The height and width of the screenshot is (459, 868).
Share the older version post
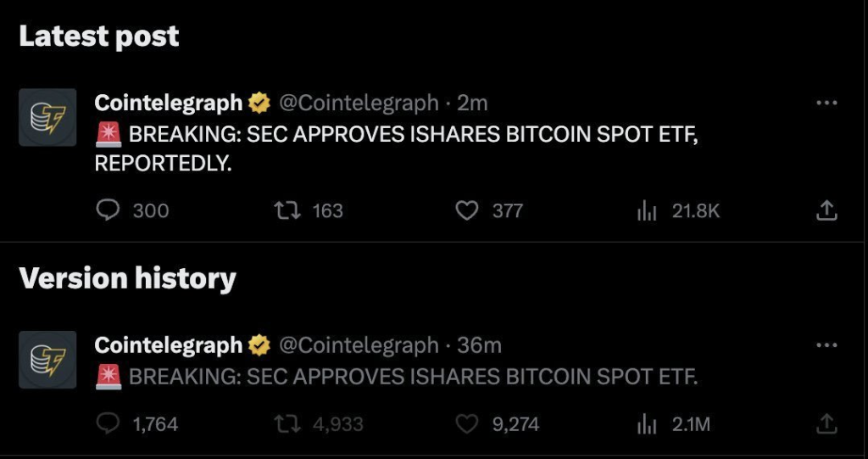click(x=826, y=424)
